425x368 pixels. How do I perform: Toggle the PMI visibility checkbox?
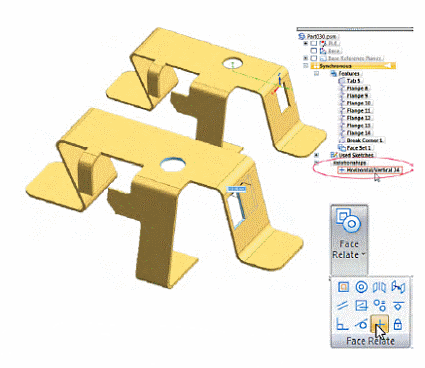point(314,43)
